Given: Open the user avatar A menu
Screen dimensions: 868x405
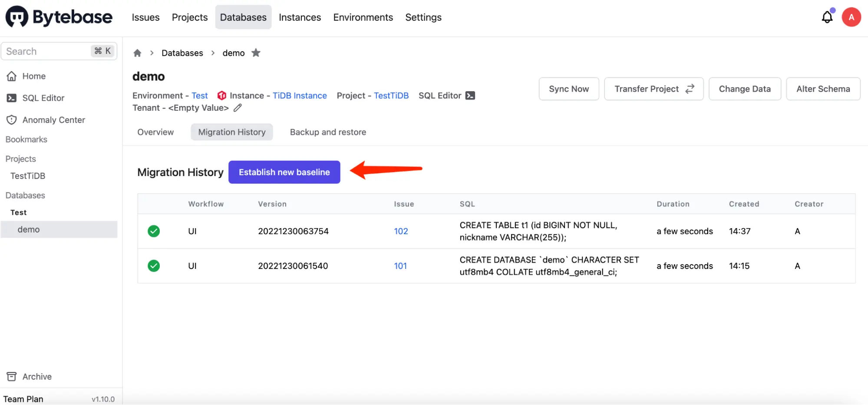Looking at the screenshot, I should [851, 17].
